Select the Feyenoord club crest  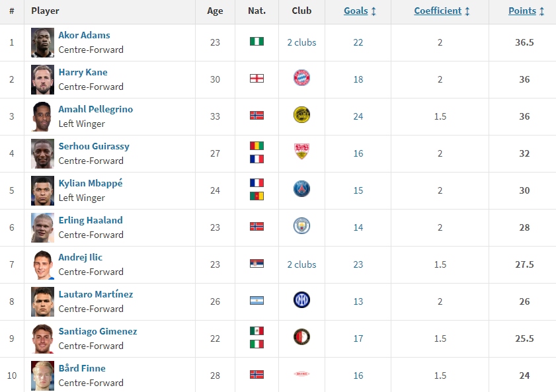coord(301,337)
